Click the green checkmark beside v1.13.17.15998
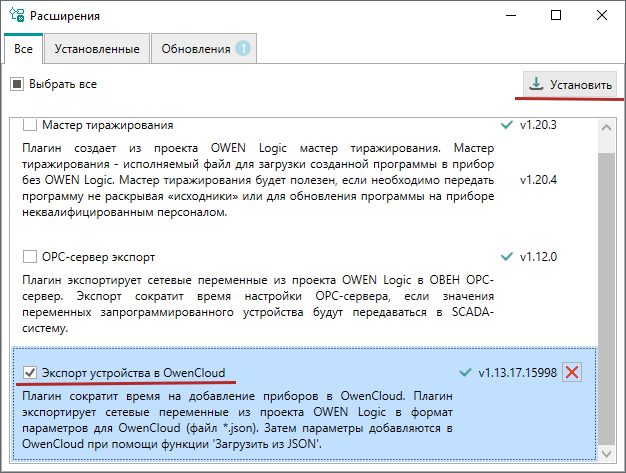Screen dimensions: 626x473 coord(463,372)
